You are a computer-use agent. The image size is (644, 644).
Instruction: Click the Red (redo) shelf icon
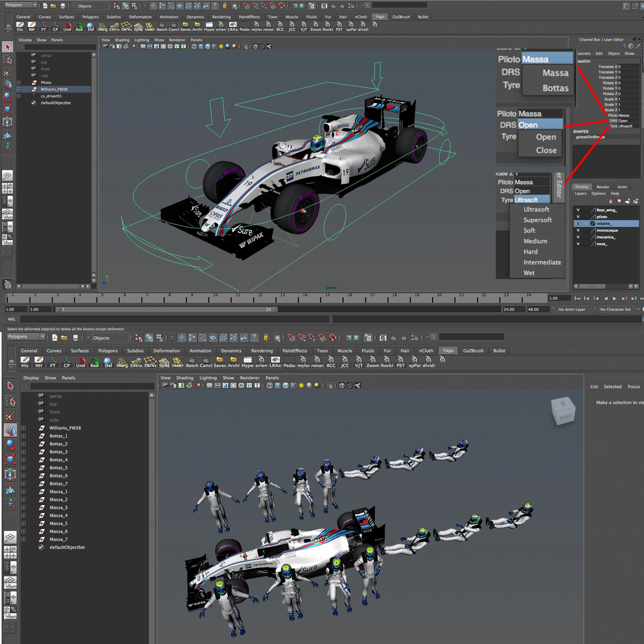point(79,26)
